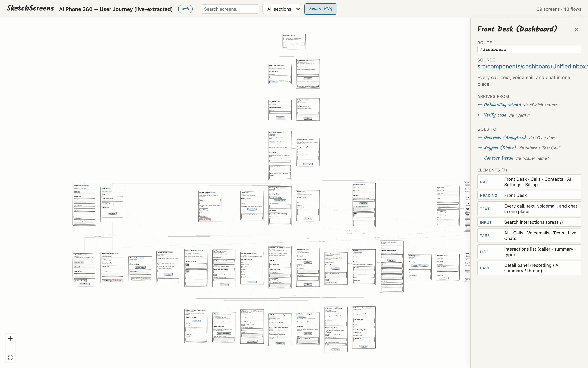The image size is (588, 368).
Task: Zoom in on the canvas with plus button
Action: 10,339
